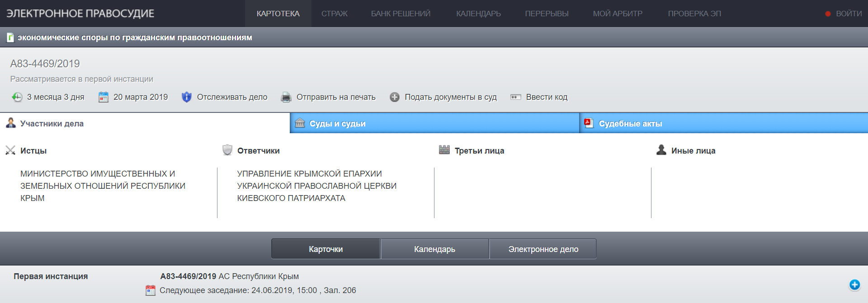Click the calendar icon next to next hearing

(x=151, y=290)
